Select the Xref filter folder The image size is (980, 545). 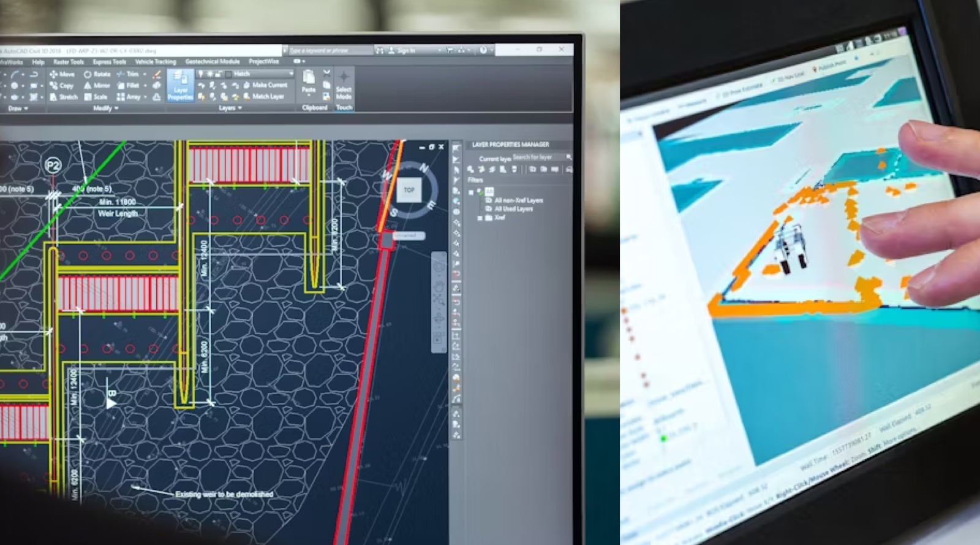tap(496, 218)
